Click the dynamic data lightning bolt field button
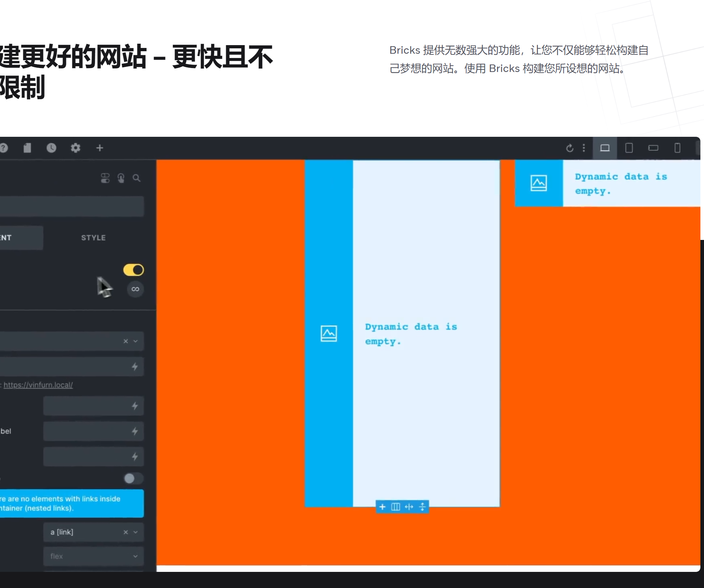704x588 pixels. coord(135,367)
